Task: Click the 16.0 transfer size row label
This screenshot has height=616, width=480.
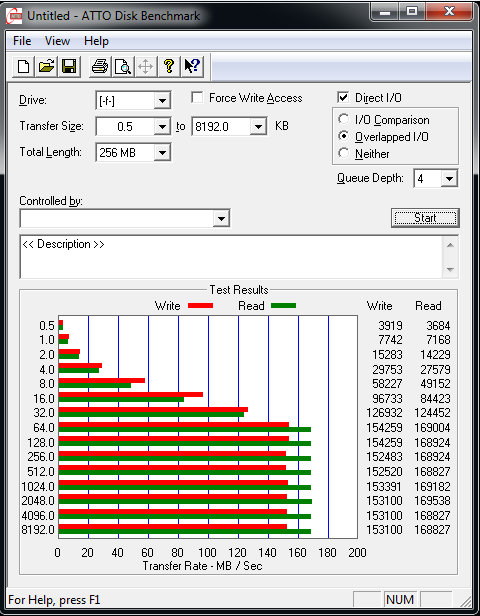Action: coord(44,399)
